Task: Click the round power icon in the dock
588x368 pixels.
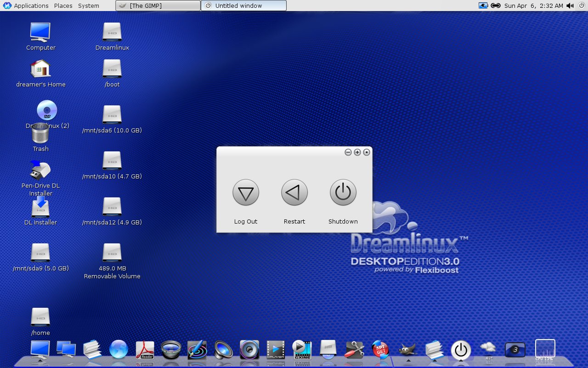Action: [461, 350]
